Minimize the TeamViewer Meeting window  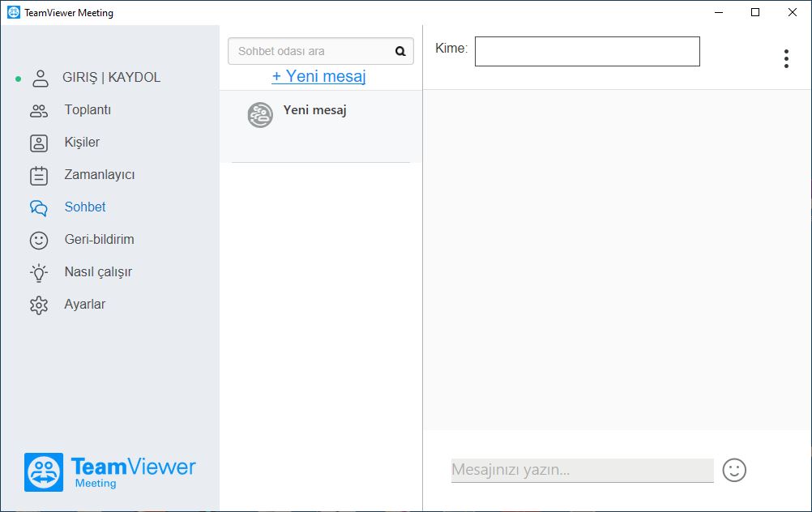[x=719, y=12]
